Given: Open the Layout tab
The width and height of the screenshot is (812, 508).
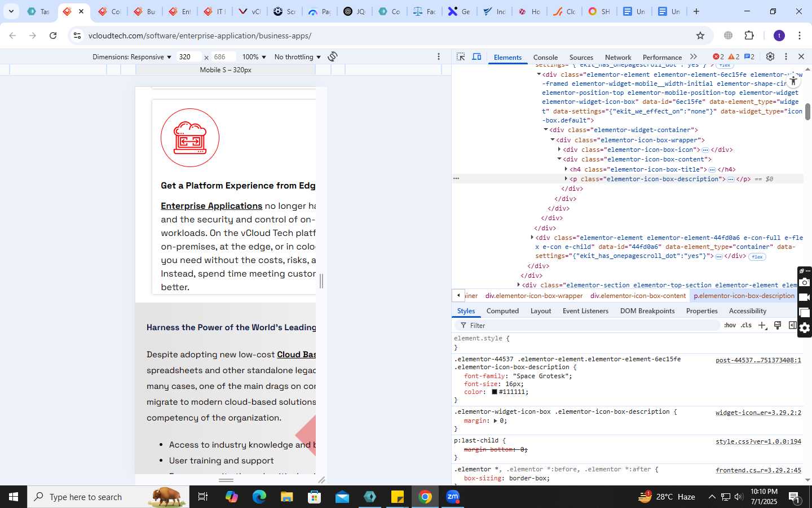Looking at the screenshot, I should [541, 311].
